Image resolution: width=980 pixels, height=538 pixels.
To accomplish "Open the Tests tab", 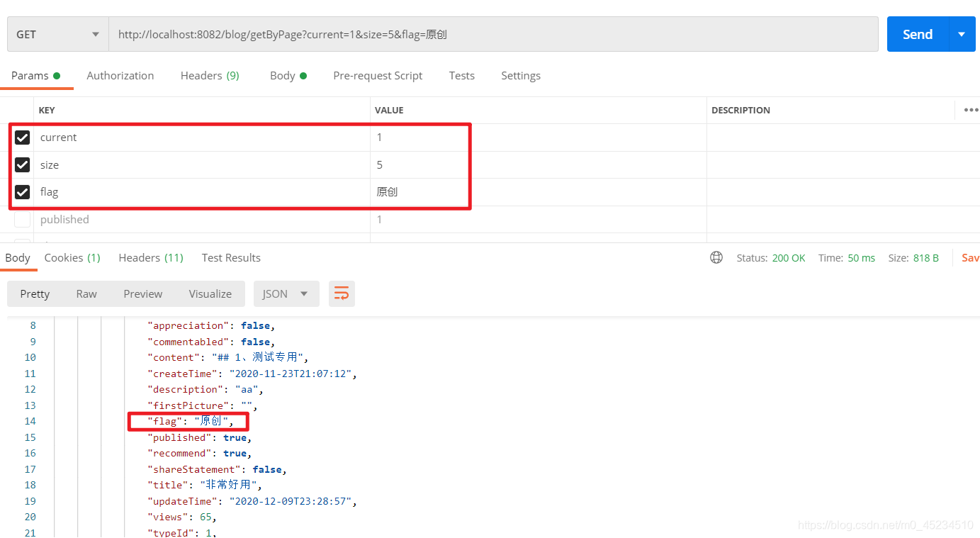I will tap(462, 75).
